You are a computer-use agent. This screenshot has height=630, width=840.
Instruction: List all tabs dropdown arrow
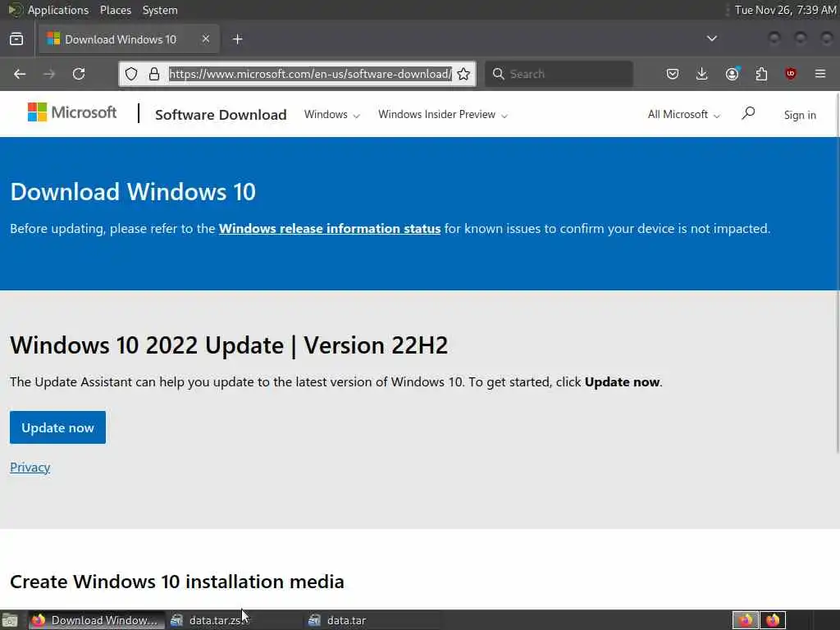(711, 39)
